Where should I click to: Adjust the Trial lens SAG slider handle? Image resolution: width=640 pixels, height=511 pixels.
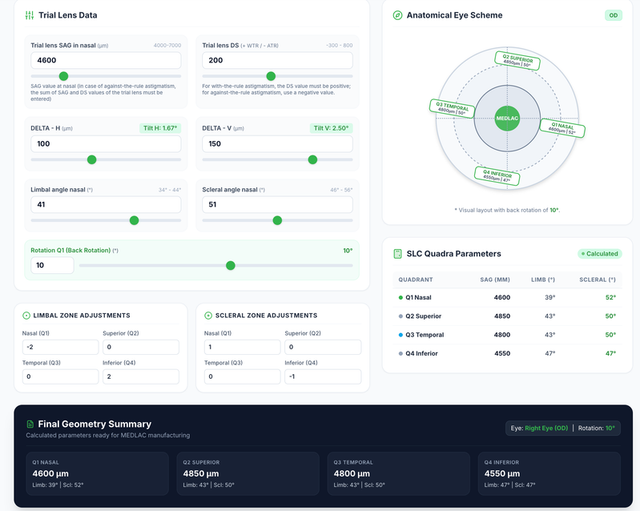[x=63, y=76]
